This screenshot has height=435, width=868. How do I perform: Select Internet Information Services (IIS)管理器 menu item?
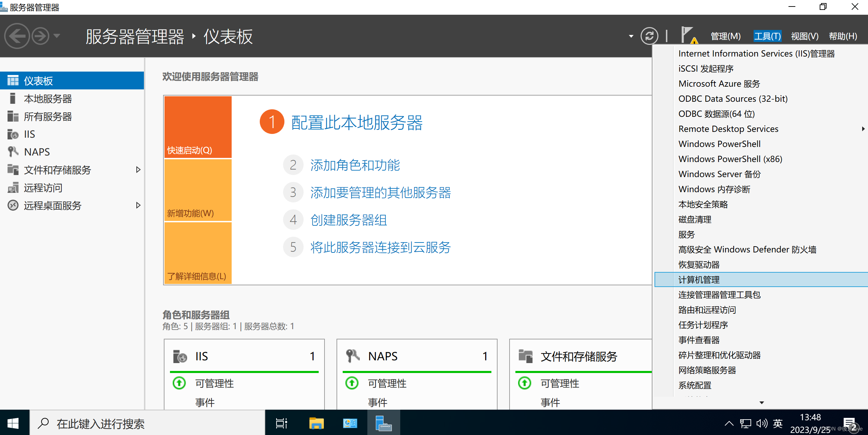(x=761, y=54)
